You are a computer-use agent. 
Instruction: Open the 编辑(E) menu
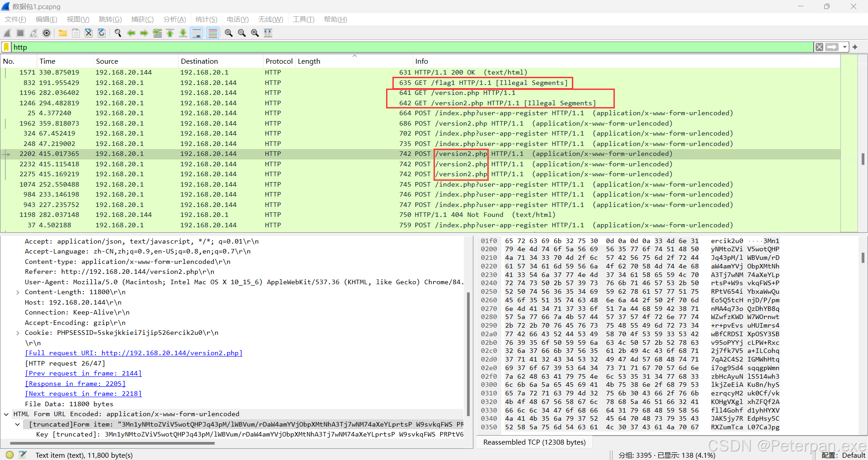pyautogui.click(x=47, y=19)
